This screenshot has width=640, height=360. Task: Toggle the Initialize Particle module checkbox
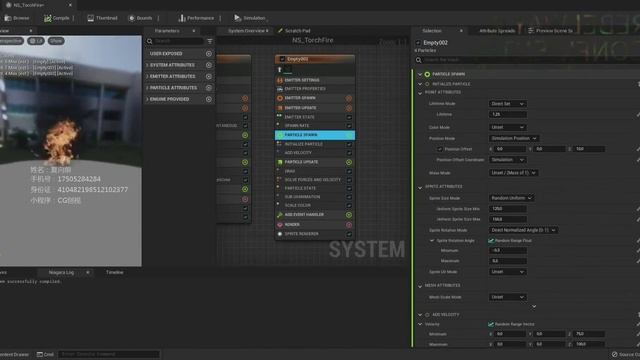349,144
